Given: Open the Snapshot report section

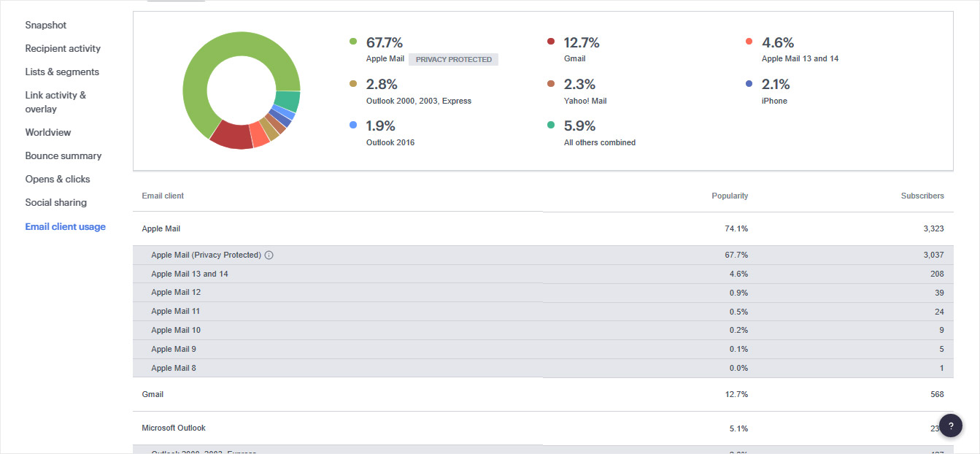Looking at the screenshot, I should point(46,25).
